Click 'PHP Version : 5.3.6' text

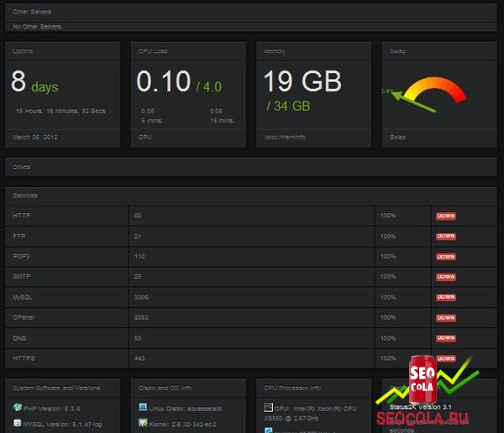click(52, 409)
